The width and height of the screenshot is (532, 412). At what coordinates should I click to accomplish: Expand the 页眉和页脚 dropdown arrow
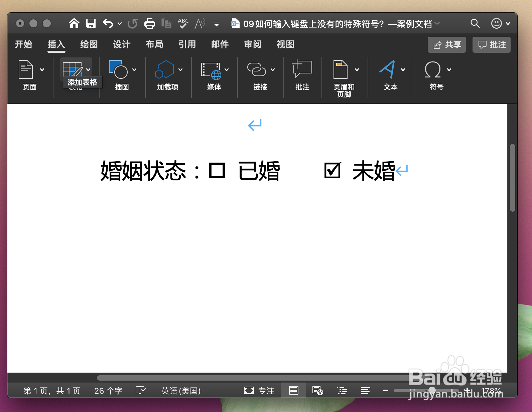[357, 69]
